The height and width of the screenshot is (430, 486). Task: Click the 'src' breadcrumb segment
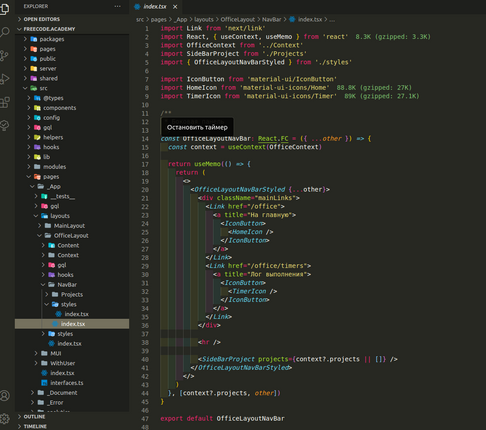[x=140, y=20]
